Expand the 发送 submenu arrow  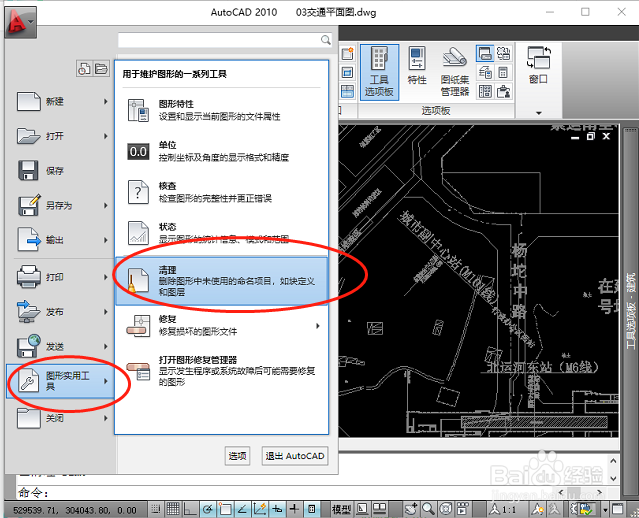pyautogui.click(x=106, y=346)
